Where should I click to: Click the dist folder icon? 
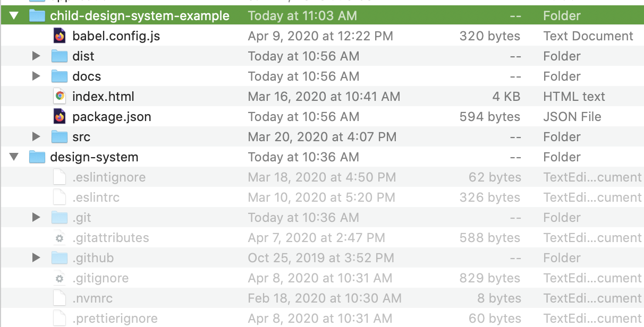(x=60, y=56)
